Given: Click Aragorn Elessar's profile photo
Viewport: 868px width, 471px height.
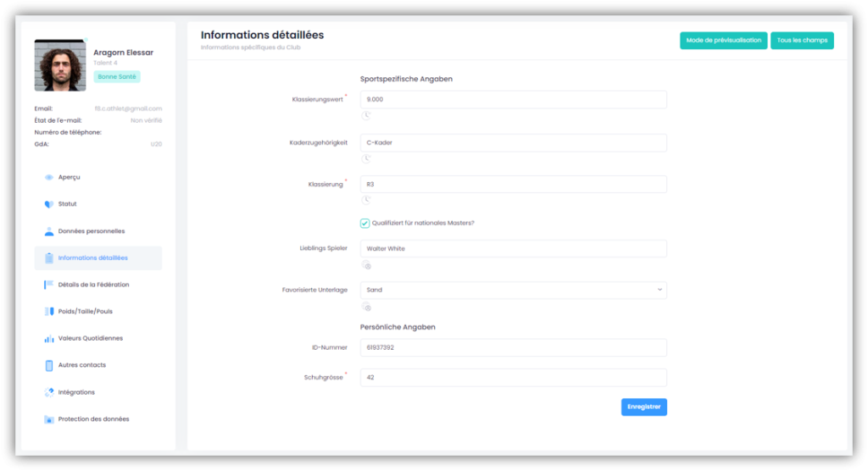Looking at the screenshot, I should [x=60, y=65].
